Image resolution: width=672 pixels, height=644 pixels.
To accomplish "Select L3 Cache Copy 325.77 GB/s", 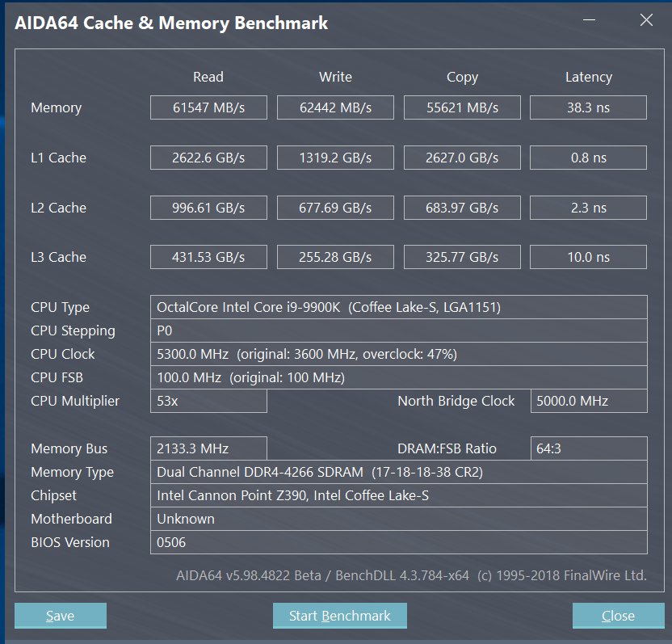I will coord(463,257).
